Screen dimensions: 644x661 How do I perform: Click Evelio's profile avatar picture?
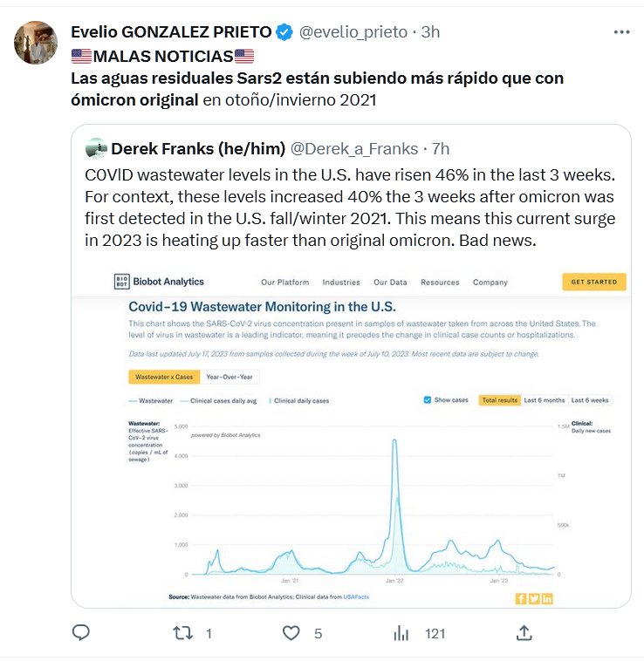pyautogui.click(x=37, y=43)
